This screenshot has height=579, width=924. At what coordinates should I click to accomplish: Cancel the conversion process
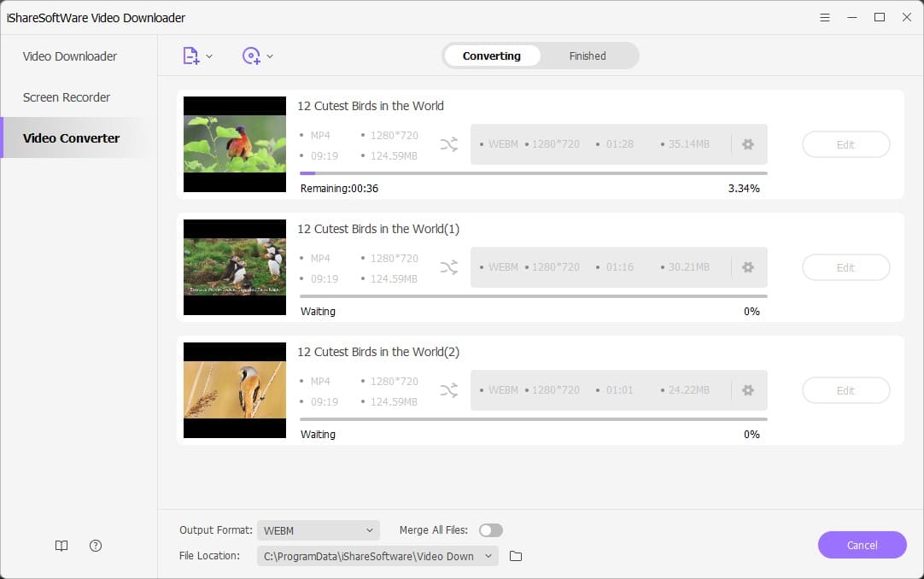pyautogui.click(x=863, y=545)
